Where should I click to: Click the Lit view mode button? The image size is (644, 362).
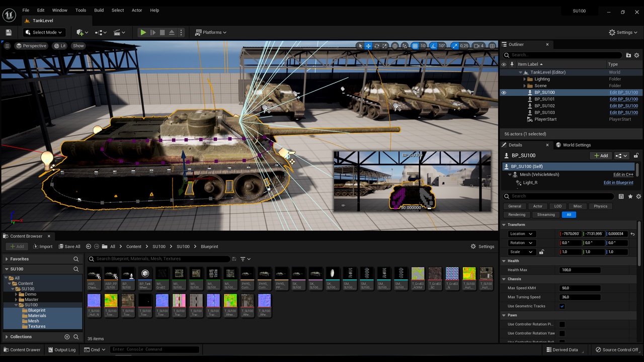pos(60,46)
